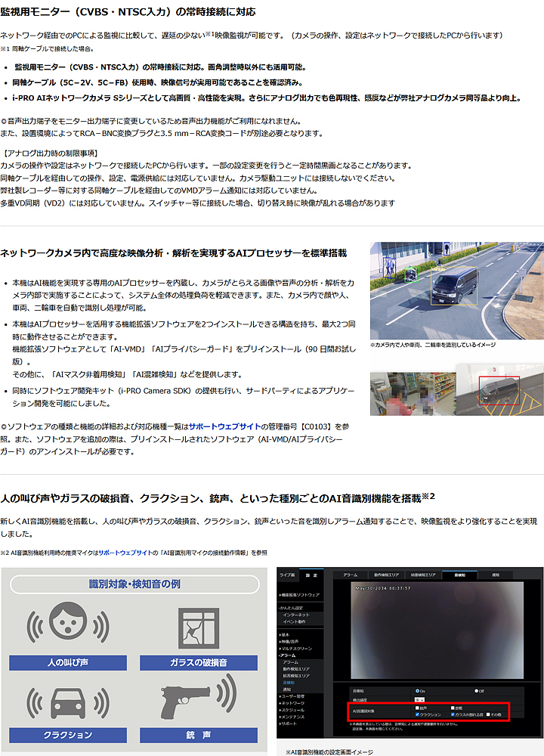Click the broken glass window icon
The height and width of the screenshot is (756, 544).
199,628
